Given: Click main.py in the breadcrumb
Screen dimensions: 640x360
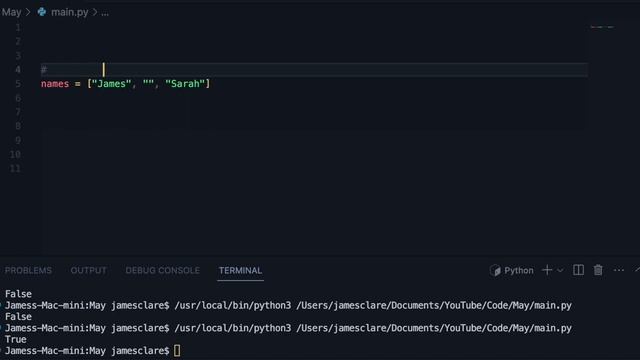Looking at the screenshot, I should click(69, 12).
